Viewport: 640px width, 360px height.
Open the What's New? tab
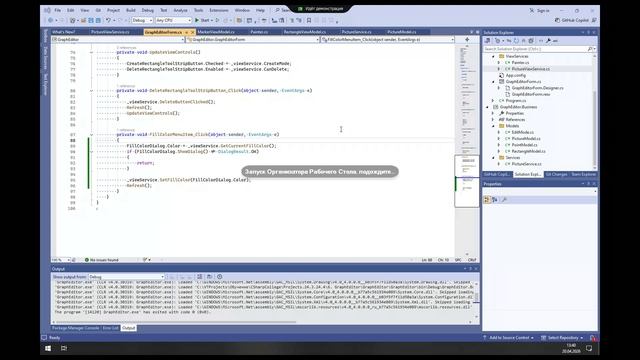[64, 32]
